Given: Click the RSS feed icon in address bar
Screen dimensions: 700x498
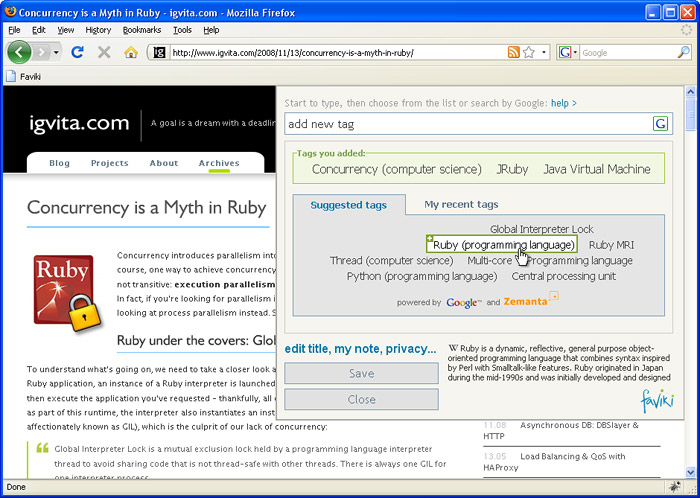Looking at the screenshot, I should [x=513, y=52].
